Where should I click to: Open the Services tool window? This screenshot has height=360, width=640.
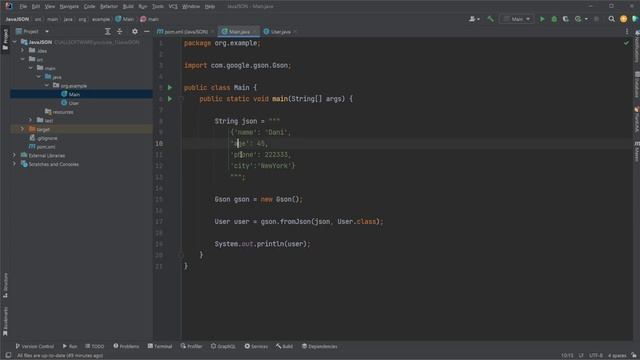tap(256, 347)
